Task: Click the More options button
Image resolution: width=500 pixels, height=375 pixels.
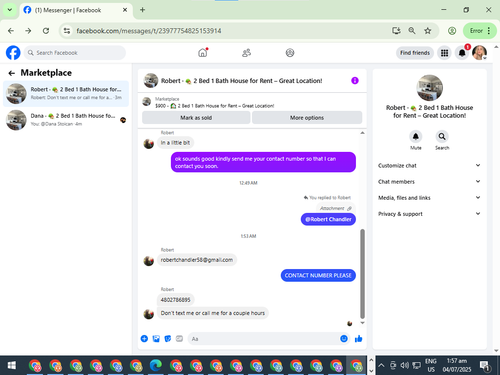Action: pos(307,118)
